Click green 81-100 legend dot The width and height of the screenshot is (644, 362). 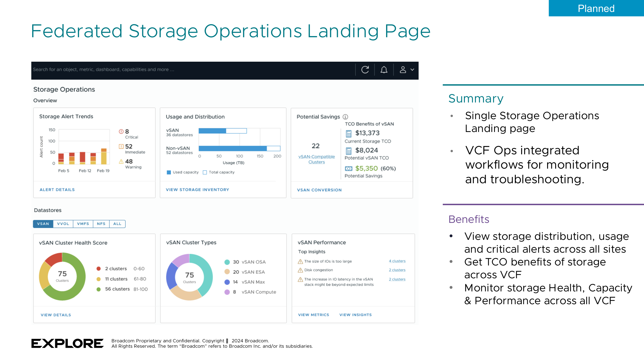(99, 289)
